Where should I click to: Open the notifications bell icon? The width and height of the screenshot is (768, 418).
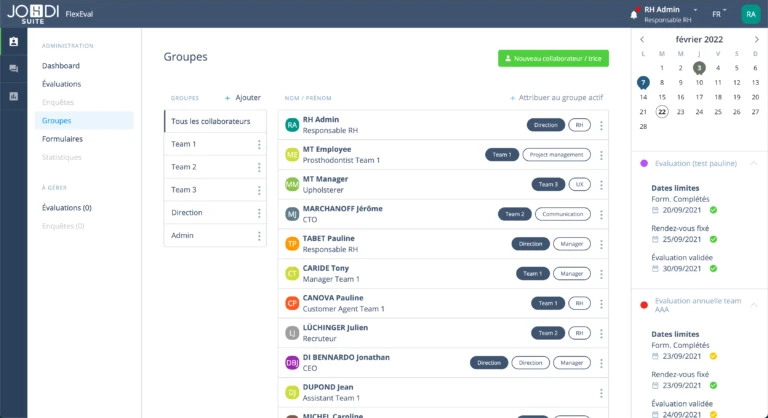[x=633, y=14]
